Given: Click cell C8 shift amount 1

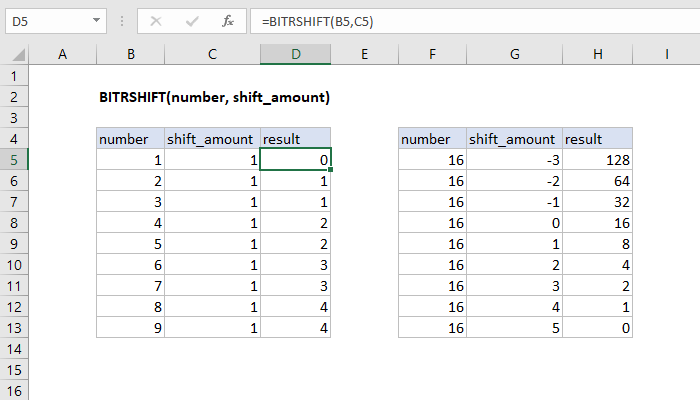Looking at the screenshot, I should [212, 223].
